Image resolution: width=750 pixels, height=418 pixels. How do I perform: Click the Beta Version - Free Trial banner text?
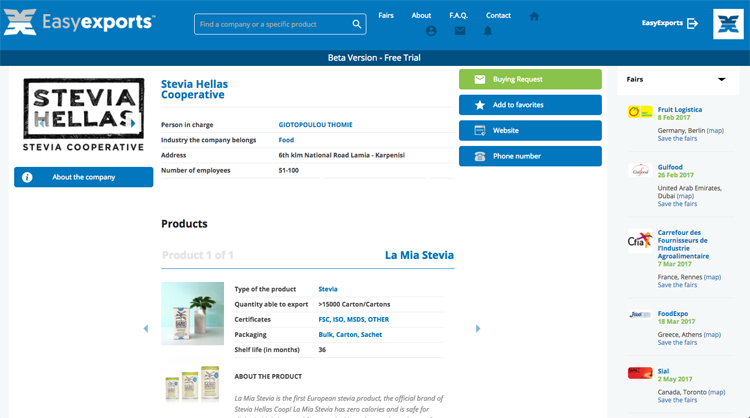[374, 58]
